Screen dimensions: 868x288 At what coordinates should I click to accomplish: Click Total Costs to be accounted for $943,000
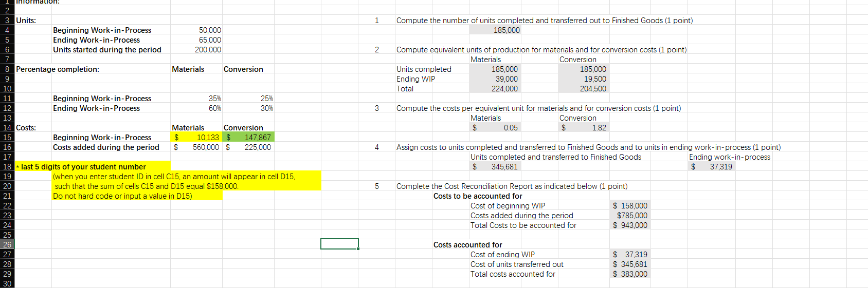pyautogui.click(x=630, y=225)
